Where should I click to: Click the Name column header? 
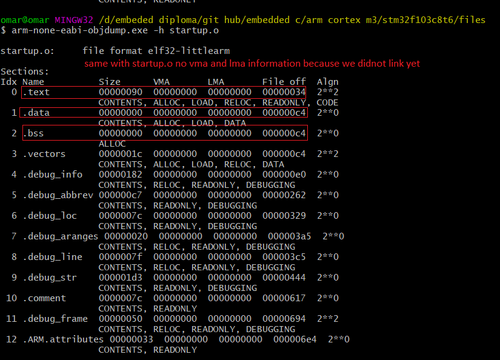(x=33, y=82)
